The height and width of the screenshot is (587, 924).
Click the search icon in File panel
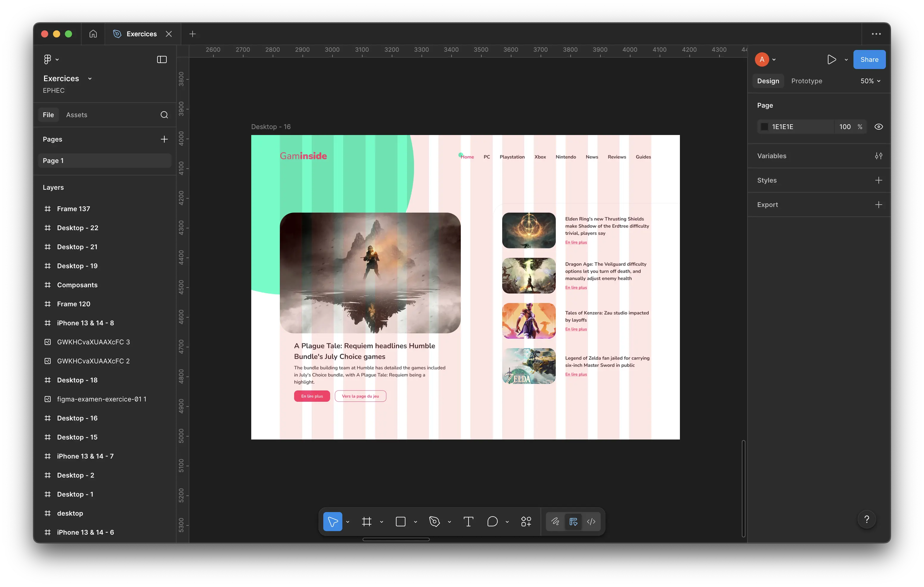coord(164,115)
